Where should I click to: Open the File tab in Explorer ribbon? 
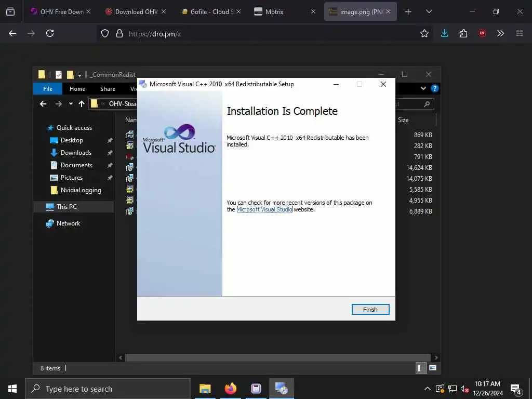tap(47, 89)
